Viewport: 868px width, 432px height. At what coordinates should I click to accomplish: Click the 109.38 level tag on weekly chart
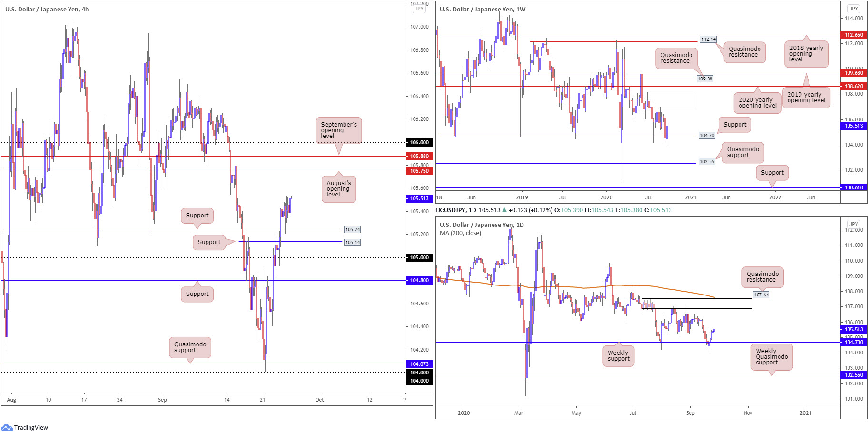coord(705,79)
